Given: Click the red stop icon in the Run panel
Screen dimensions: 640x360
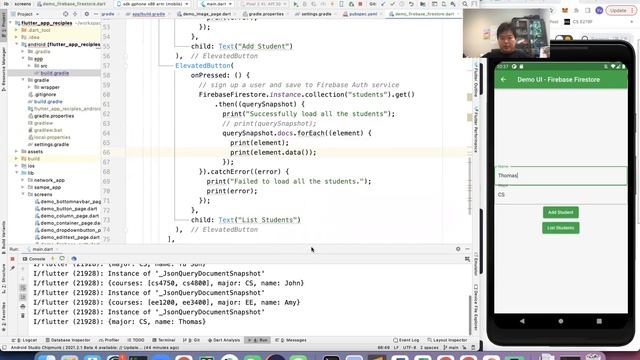Looking at the screenshot, I should tap(13, 259).
